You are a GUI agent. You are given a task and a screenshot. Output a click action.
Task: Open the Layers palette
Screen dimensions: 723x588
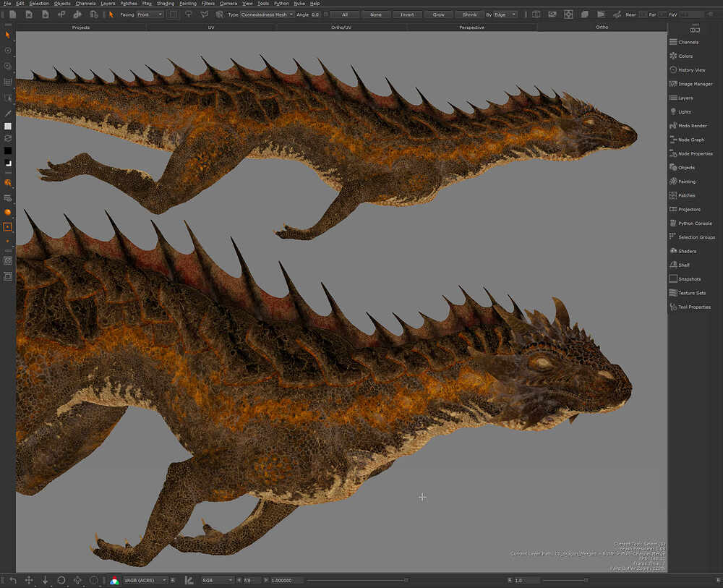pos(681,98)
